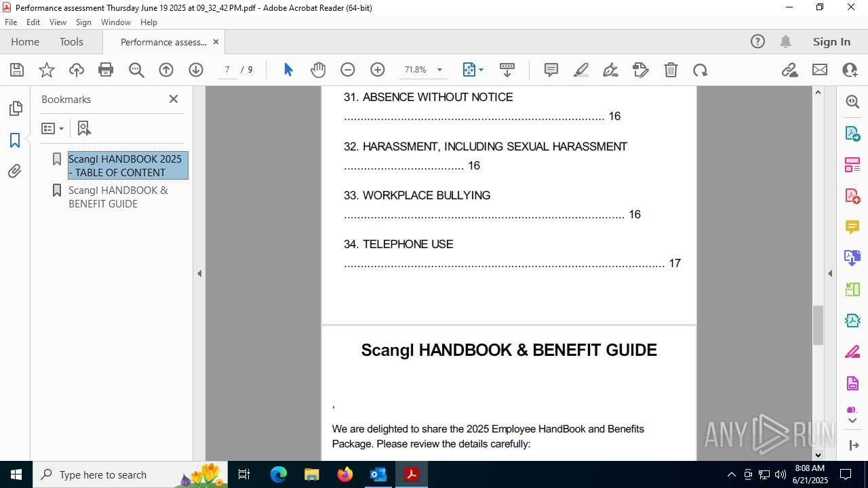Toggle the Bookmarks panel icon
The image size is (868, 488).
(x=15, y=140)
